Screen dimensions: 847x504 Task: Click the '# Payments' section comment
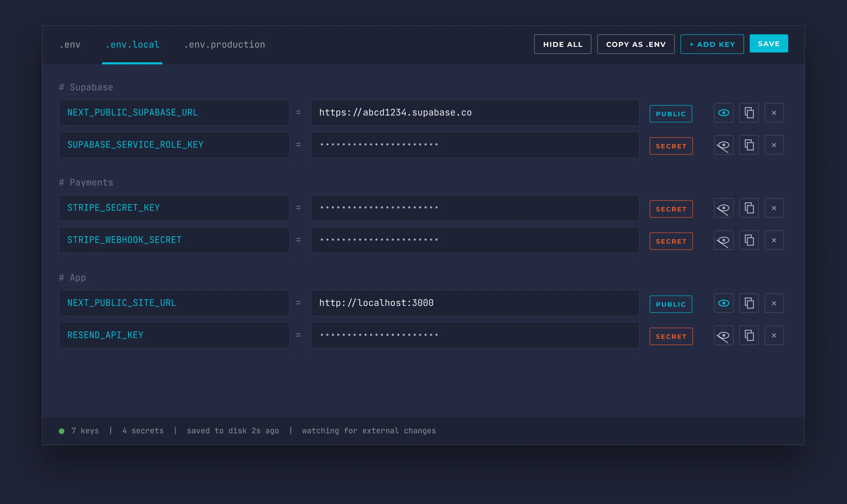(x=86, y=182)
